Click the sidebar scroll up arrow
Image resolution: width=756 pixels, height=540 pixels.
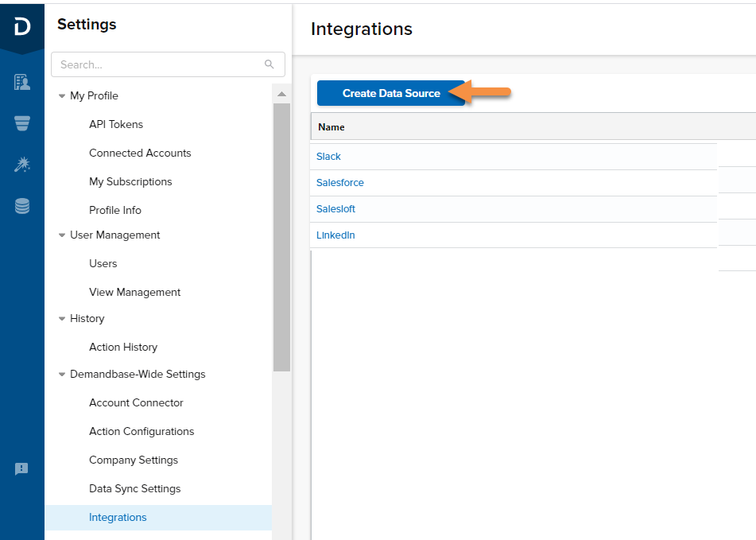[281, 95]
